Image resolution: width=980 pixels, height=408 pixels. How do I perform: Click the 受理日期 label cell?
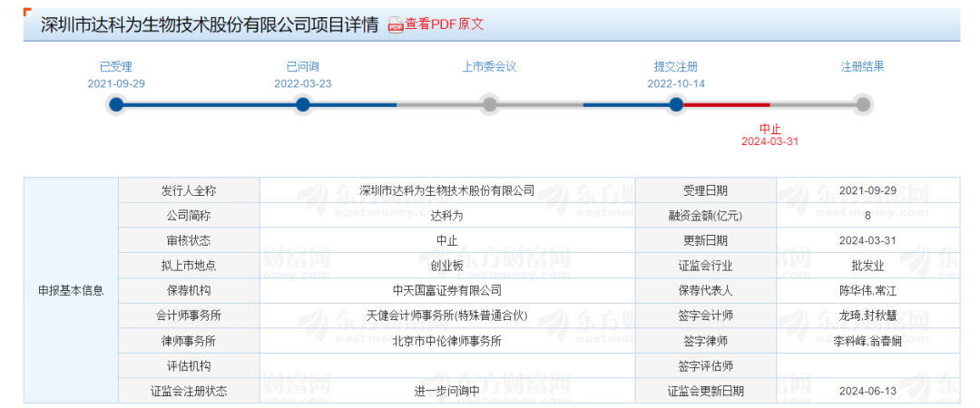click(x=706, y=190)
